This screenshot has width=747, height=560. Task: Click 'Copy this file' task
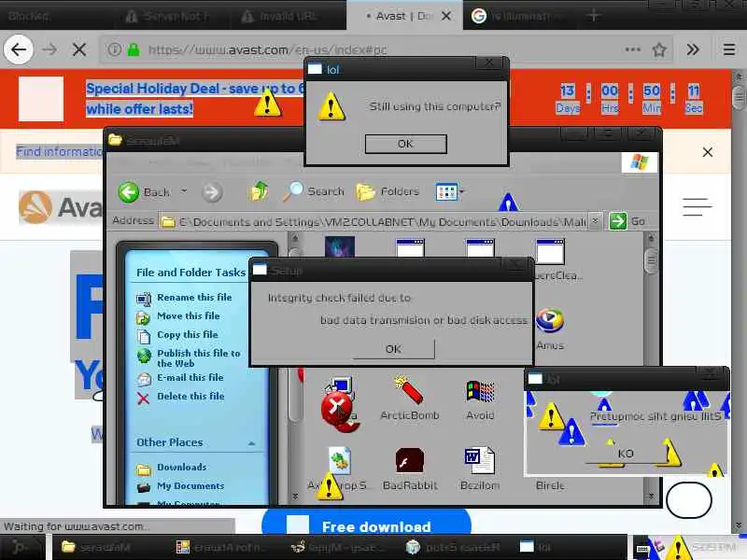pyautogui.click(x=188, y=334)
